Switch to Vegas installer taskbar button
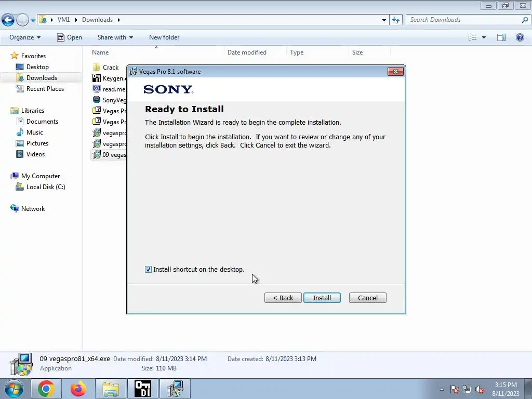The width and height of the screenshot is (532, 399). tap(175, 389)
